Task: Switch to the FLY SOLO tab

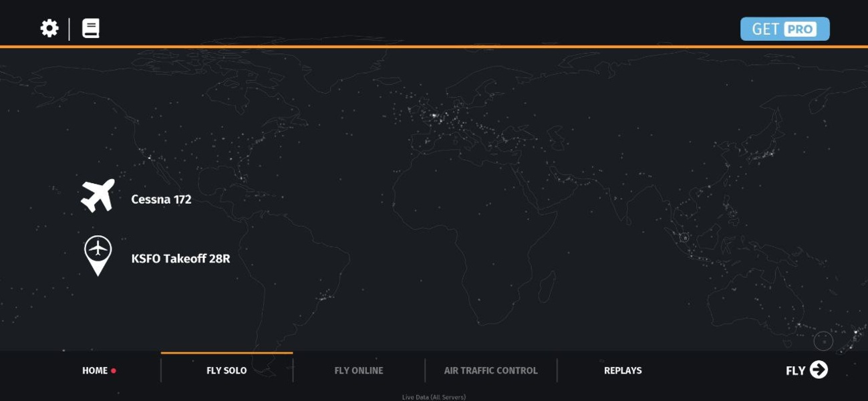Action: tap(227, 371)
